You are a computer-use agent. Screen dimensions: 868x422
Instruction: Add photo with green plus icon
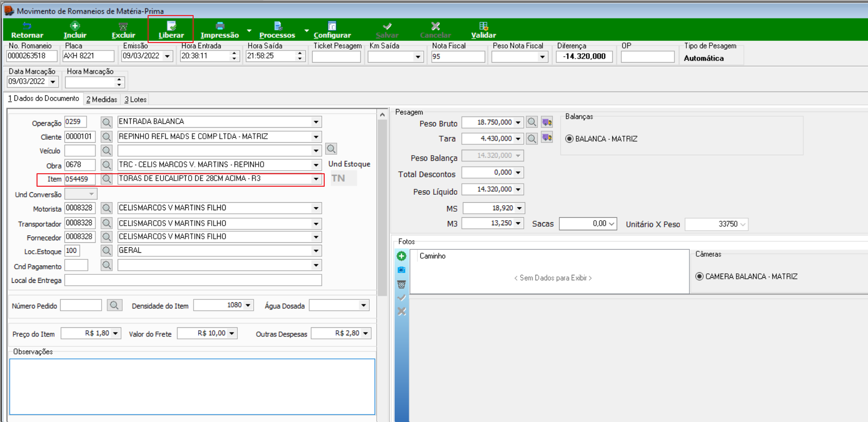[401, 256]
